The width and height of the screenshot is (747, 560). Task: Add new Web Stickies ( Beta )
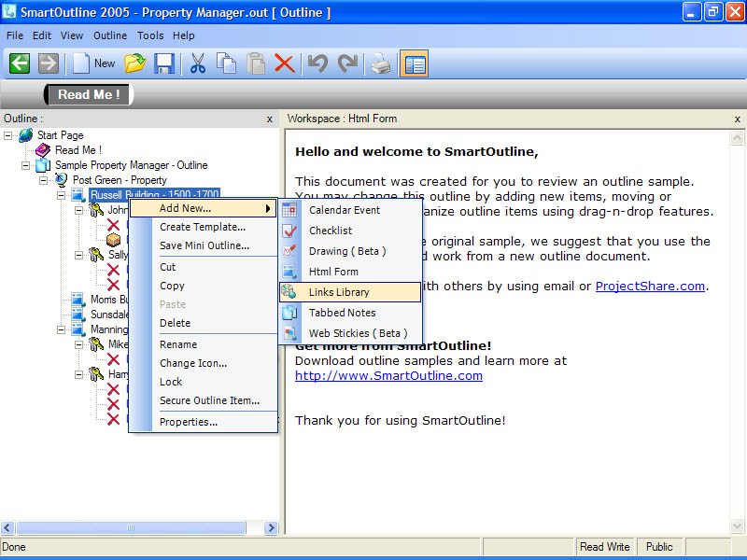350,333
